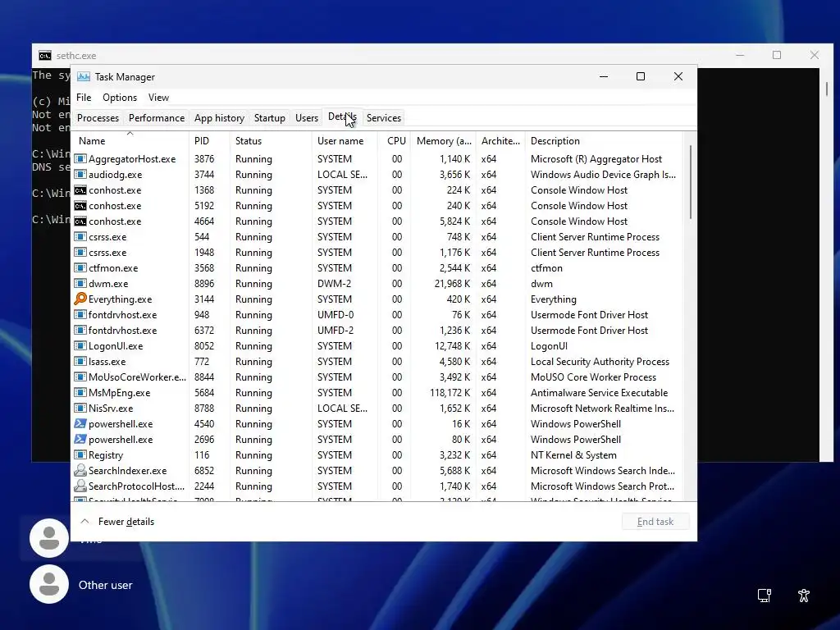Viewport: 840px width, 630px height.
Task: Sort by the CPU column header
Action: point(395,141)
